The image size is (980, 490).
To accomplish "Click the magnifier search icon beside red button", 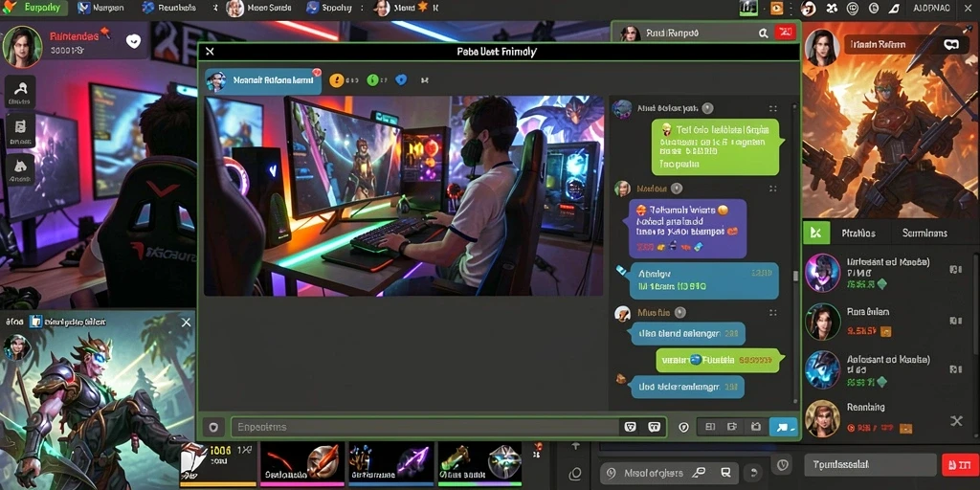I will pos(763,33).
